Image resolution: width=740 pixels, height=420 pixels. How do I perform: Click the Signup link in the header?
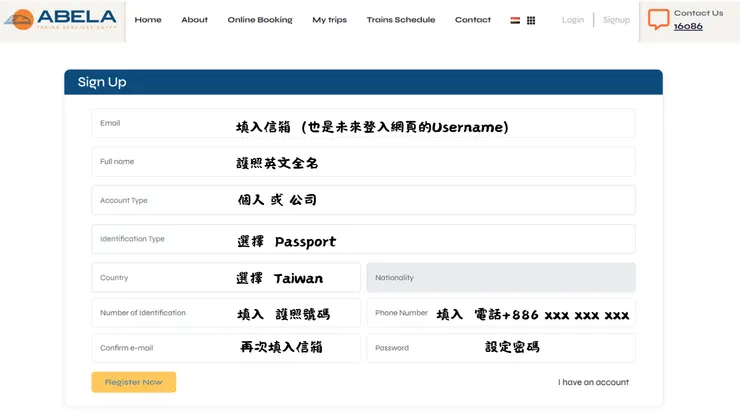pos(616,20)
